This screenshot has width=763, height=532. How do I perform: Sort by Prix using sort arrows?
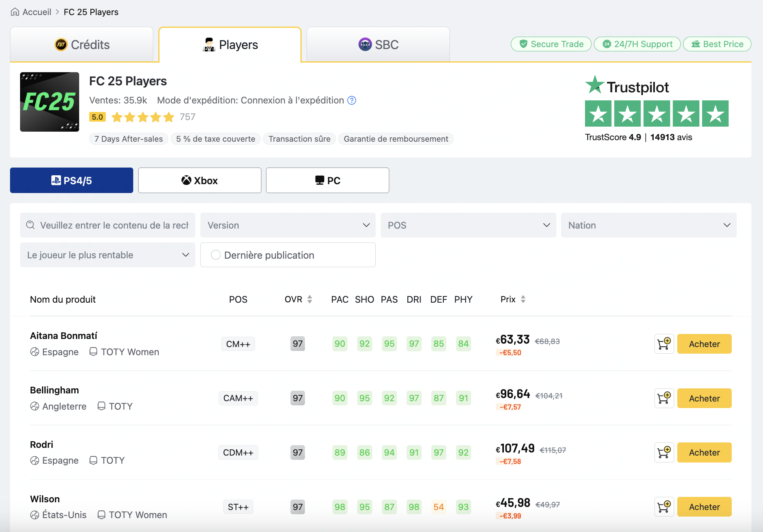pos(523,299)
